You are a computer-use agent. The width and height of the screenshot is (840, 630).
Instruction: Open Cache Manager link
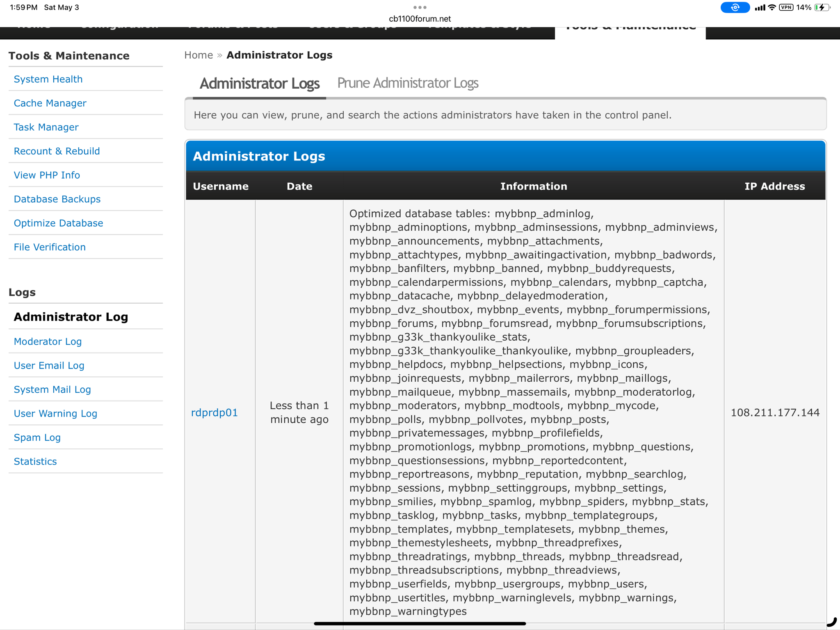(50, 103)
